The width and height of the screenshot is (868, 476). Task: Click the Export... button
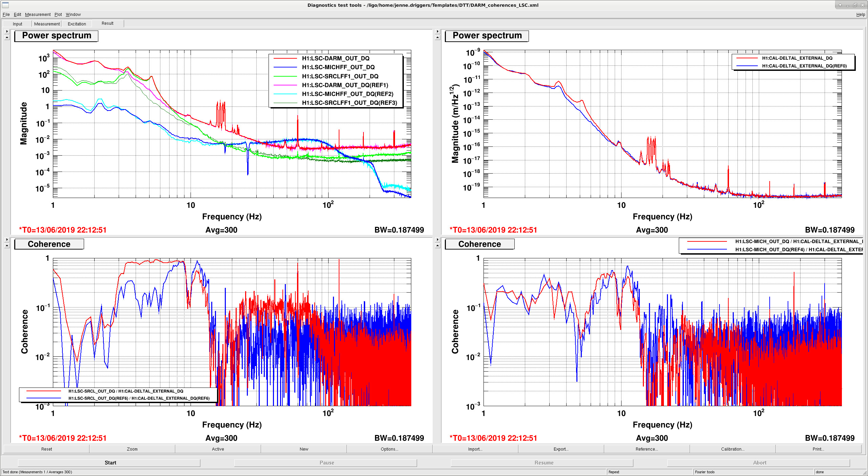pyautogui.click(x=561, y=449)
